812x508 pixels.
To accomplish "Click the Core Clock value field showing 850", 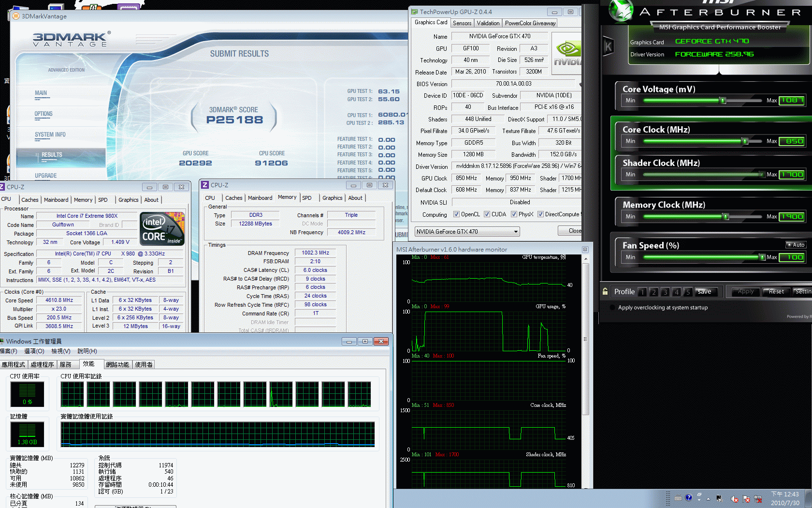I will (792, 141).
